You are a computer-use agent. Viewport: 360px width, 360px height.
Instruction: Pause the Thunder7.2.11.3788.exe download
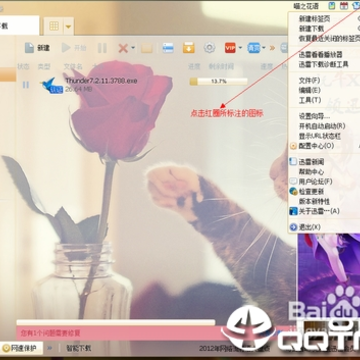(x=26, y=85)
